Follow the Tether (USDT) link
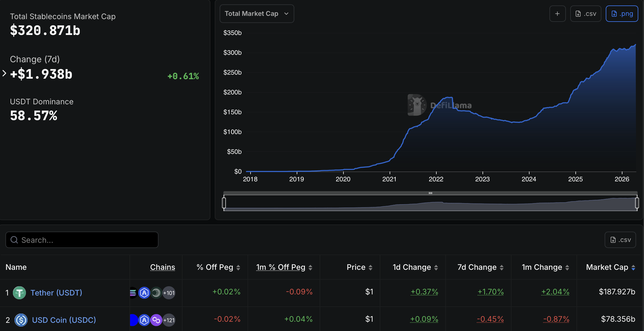 pos(56,292)
